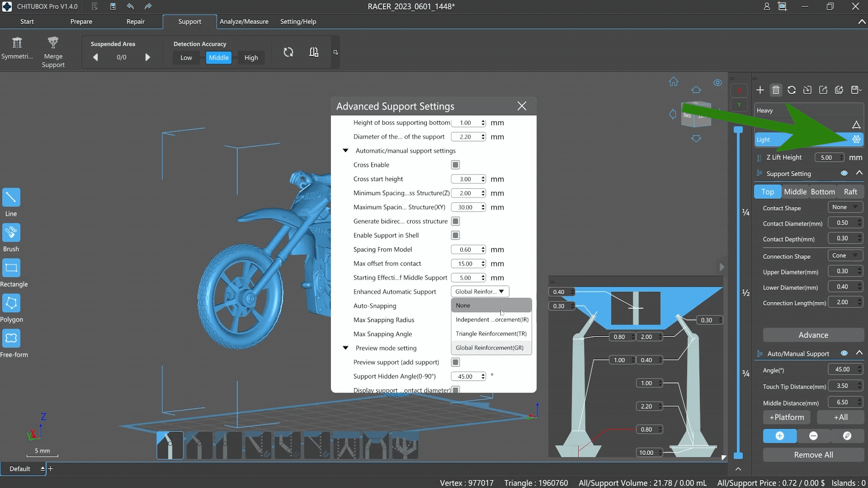Add support with the plus circle button
868x488 pixels.
click(780, 436)
